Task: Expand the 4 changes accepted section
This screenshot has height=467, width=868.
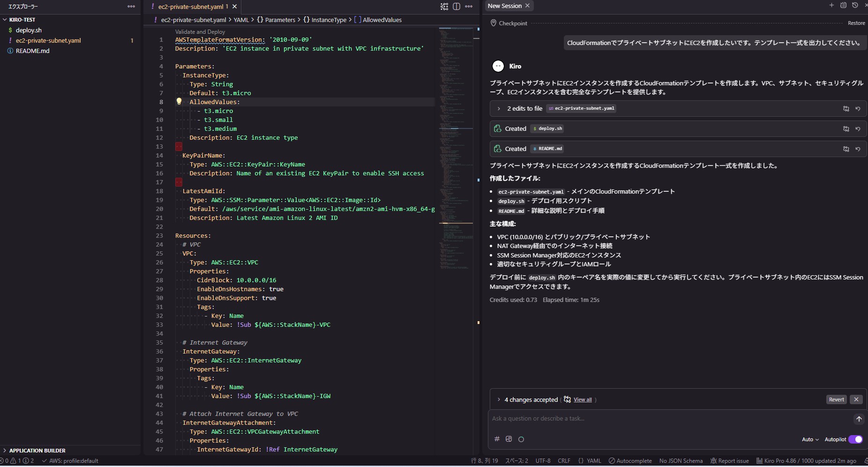Action: [499, 399]
